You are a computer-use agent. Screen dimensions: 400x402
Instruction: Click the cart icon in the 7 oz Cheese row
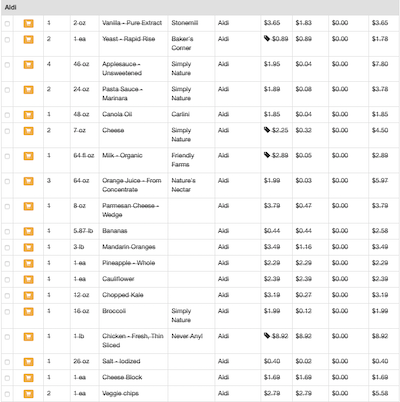29,131
